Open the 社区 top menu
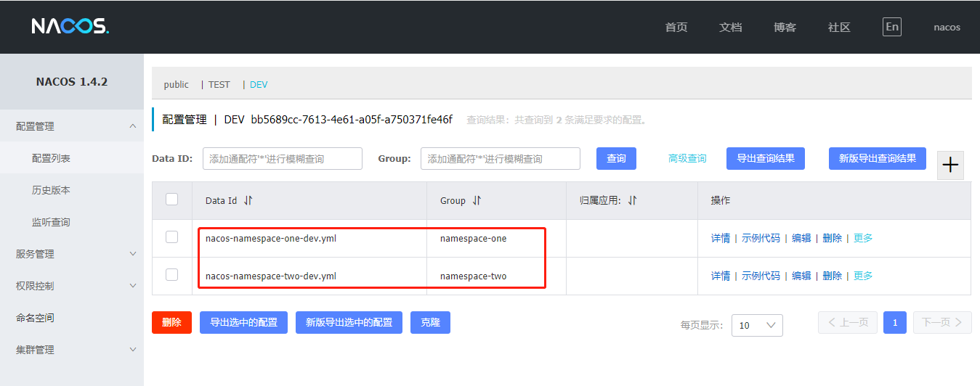Screen dimensions: 980x386 pos(839,27)
